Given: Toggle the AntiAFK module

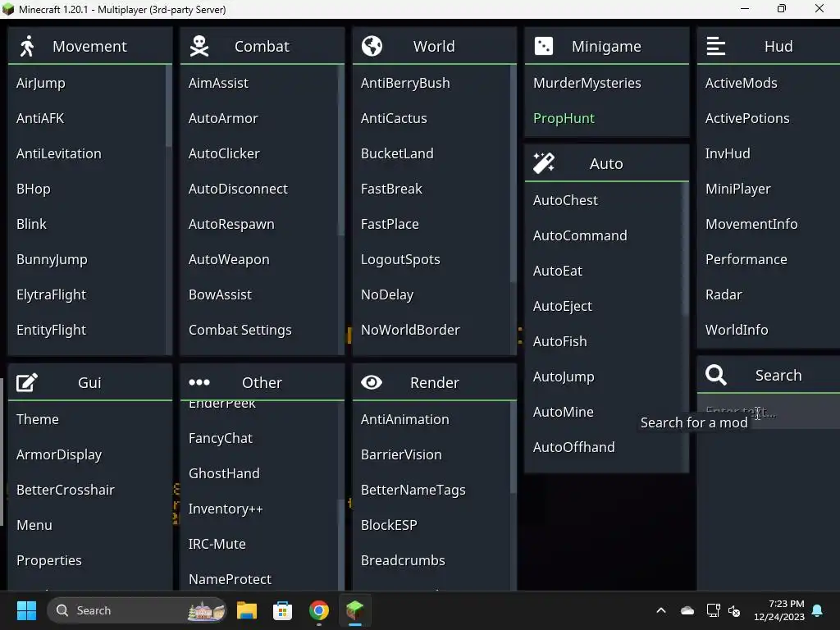Looking at the screenshot, I should 87,118.
